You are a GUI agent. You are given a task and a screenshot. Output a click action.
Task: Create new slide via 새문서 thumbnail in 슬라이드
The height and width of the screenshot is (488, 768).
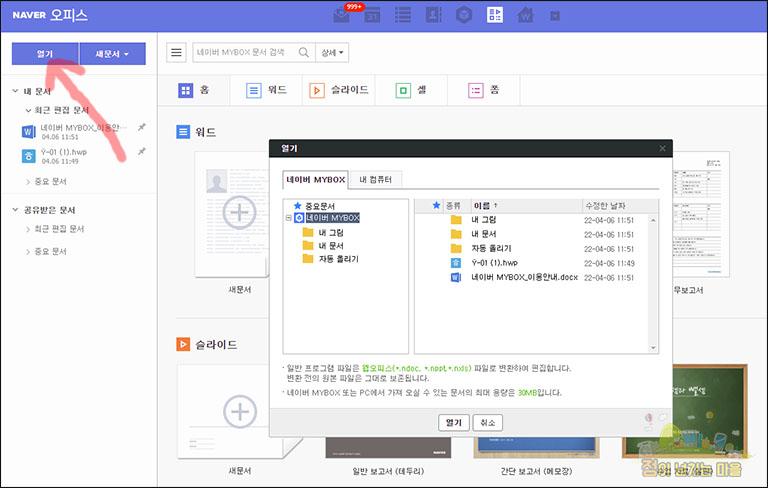tap(240, 412)
